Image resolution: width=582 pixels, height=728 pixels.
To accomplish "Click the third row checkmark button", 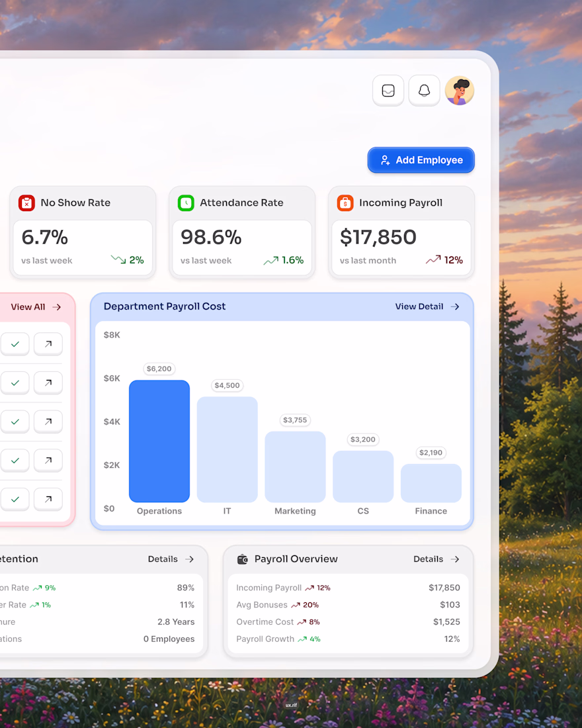I will point(15,422).
